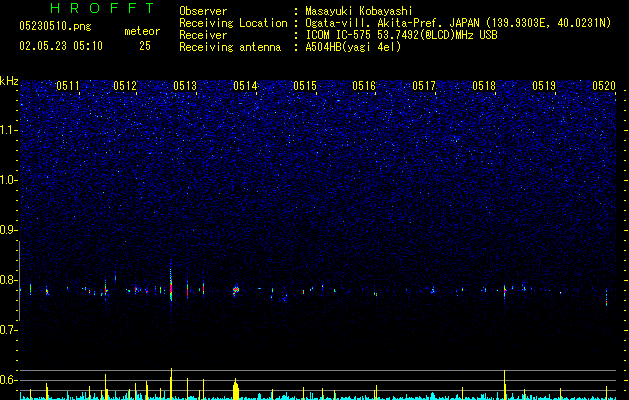Click the 0518 time marker
The height and width of the screenshot is (400, 629).
484,86
